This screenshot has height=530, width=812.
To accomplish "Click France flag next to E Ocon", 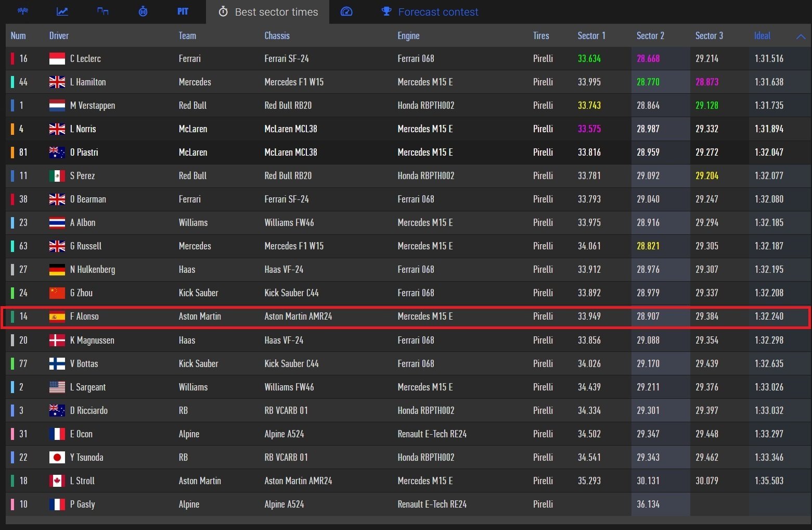I will pos(57,434).
